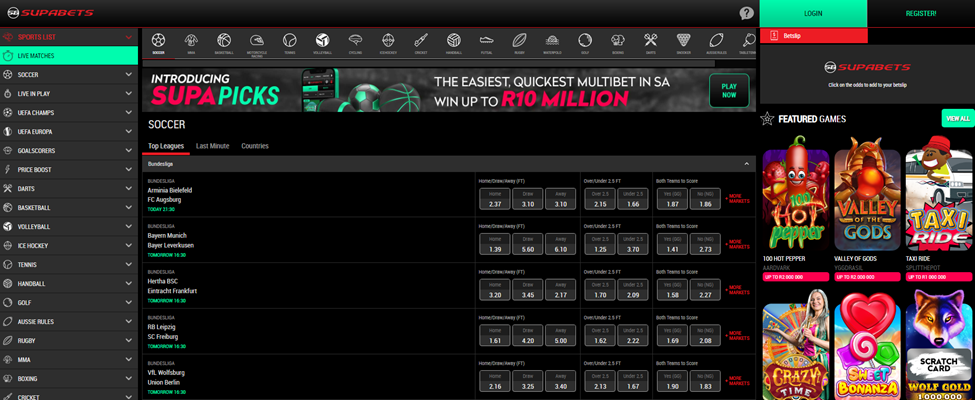Viewport: 975px width, 400px height.
Task: Click PLAY NOW on SupaPicks banner
Action: 729,91
